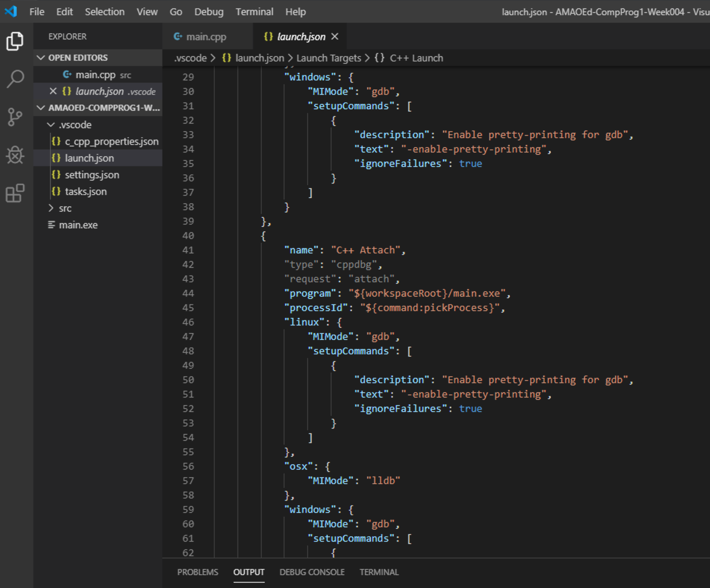Open the Source Control view icon
Viewport: 710px width, 588px height.
point(15,117)
